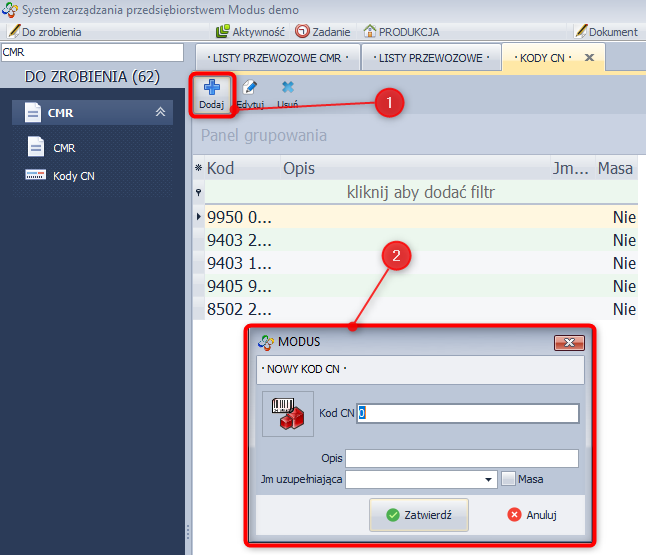This screenshot has width=646, height=555.
Task: Click the Aktywność toolbar icon
Action: tap(222, 31)
